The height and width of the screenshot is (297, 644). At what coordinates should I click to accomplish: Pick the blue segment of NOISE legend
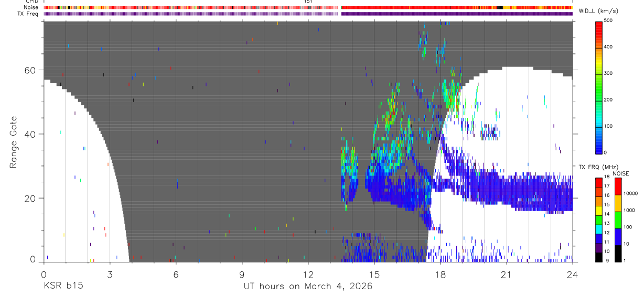(618, 236)
